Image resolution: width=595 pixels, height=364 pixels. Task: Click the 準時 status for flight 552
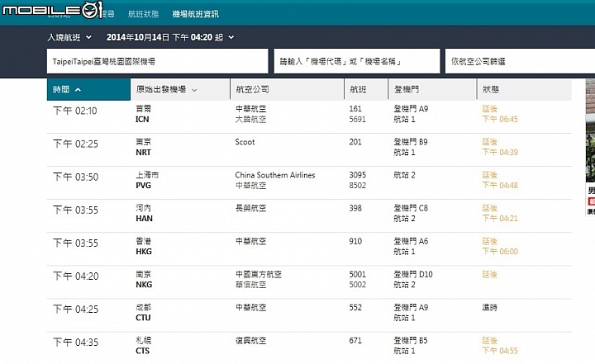(489, 308)
